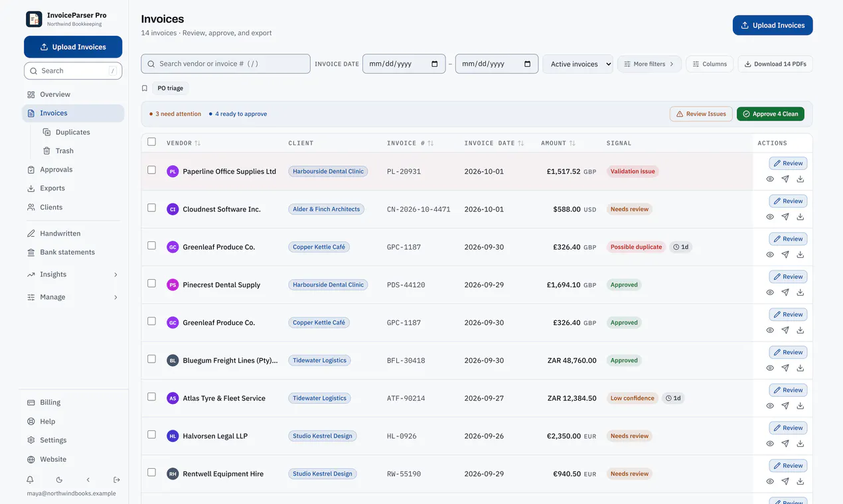Open the Active invoices dropdown
This screenshot has width=843, height=504.
(577, 64)
